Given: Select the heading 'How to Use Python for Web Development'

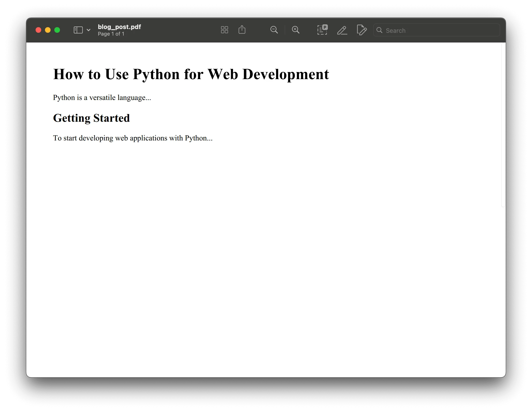Looking at the screenshot, I should pos(191,74).
